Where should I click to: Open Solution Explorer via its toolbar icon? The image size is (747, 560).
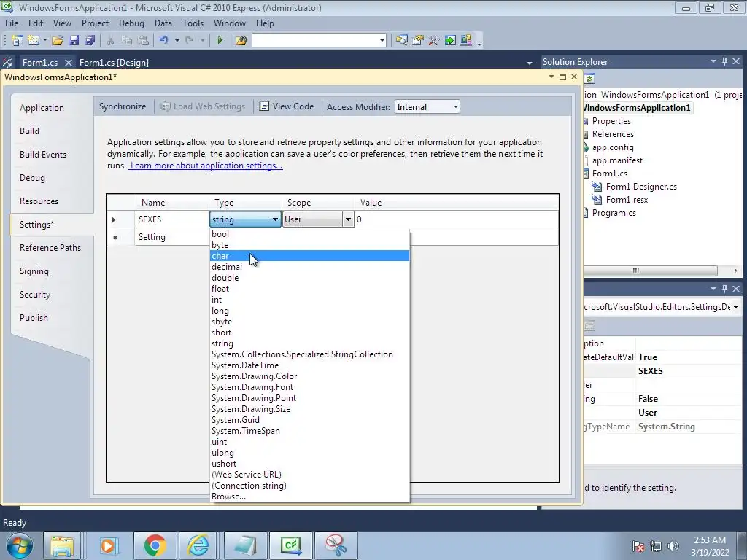[402, 41]
